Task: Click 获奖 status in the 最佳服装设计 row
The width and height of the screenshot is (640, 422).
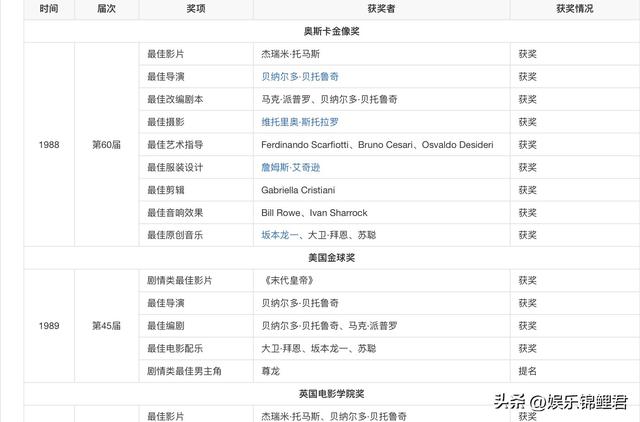Action: 527,167
